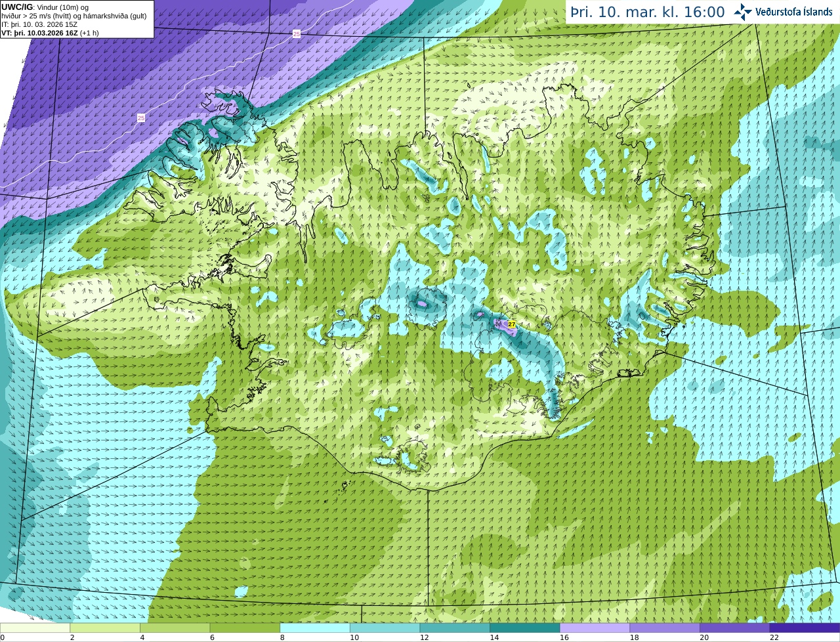Select the 8–10 m/s light cyan legend color
The width and height of the screenshot is (840, 642).
tap(315, 628)
